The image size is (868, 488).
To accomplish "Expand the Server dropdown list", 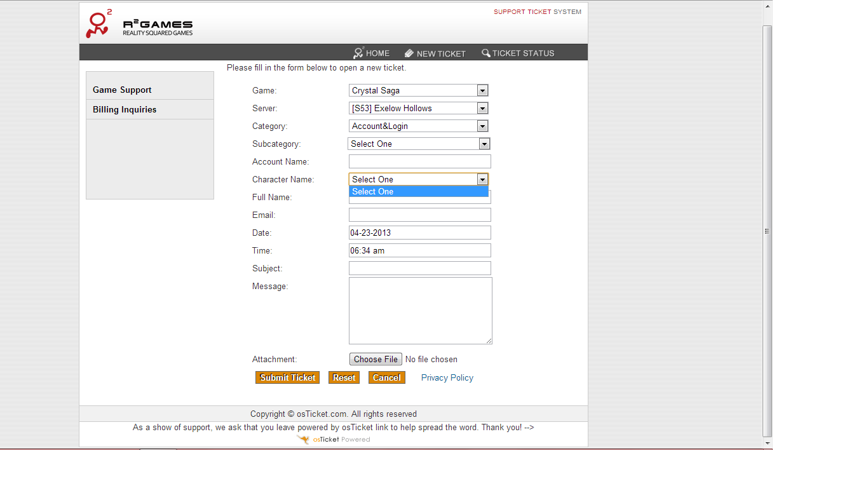I will click(x=482, y=108).
